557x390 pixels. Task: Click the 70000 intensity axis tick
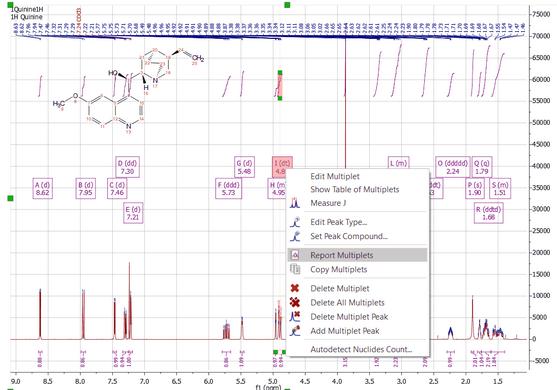pos(541,36)
